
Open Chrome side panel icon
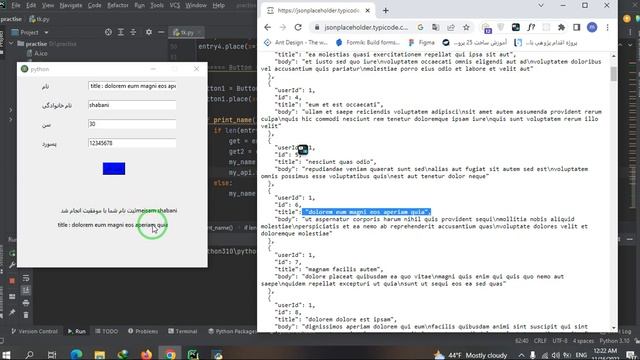click(x=576, y=27)
